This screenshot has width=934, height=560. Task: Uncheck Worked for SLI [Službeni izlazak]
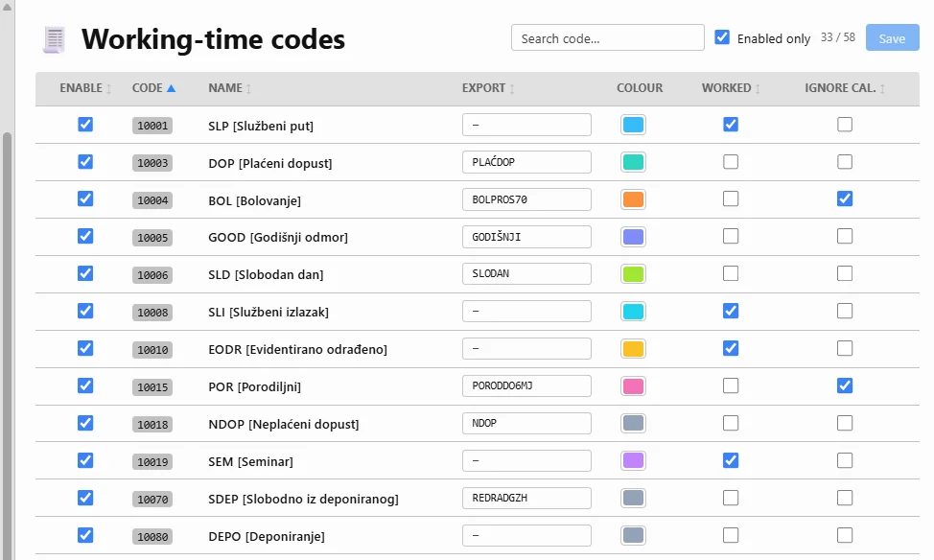(731, 311)
